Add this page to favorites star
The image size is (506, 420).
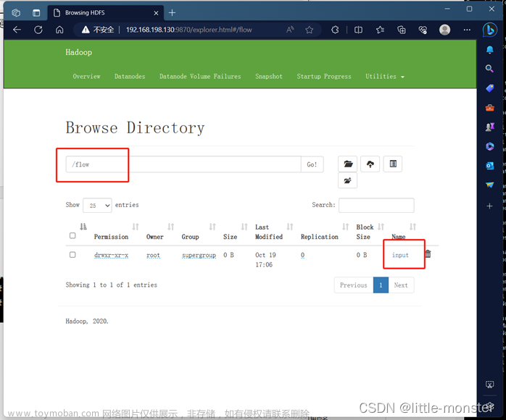click(x=309, y=30)
